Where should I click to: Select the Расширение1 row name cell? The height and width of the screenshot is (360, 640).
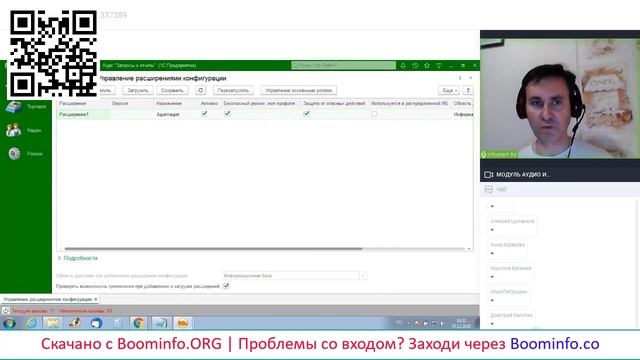coord(83,114)
